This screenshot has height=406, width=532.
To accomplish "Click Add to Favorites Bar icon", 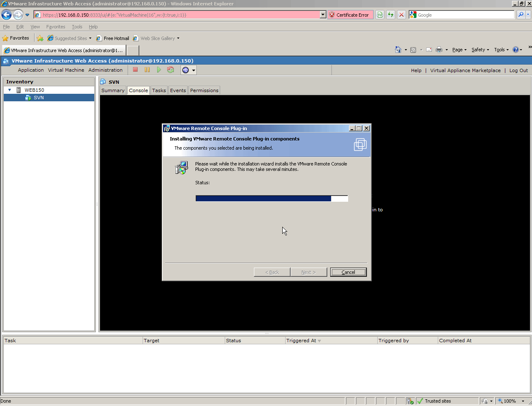I will coord(40,38).
